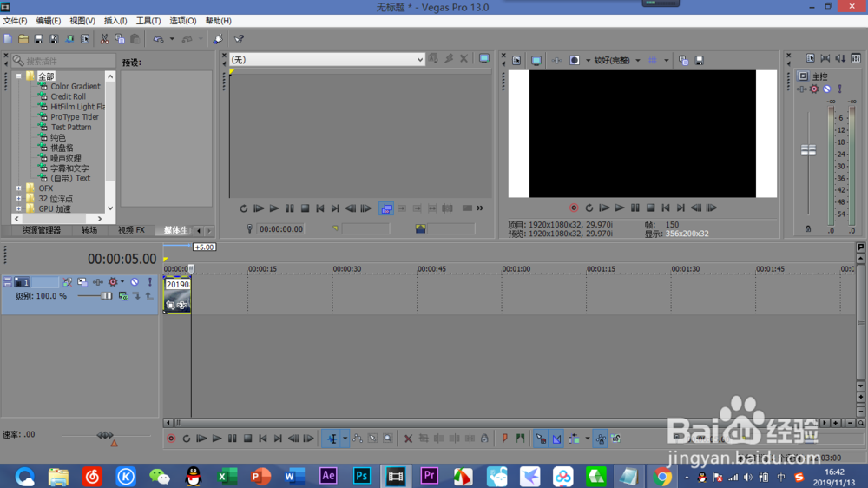Screen dimensions: 868x488
Task: Activate the What's This help icon
Action: tap(239, 39)
